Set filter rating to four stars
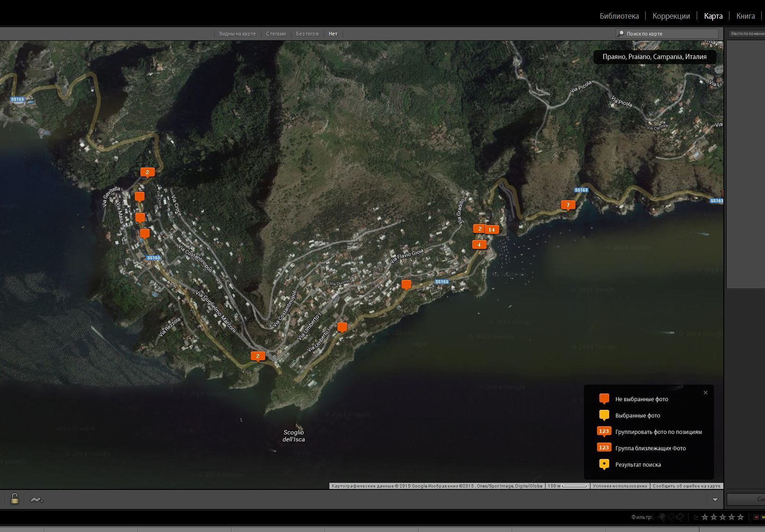The image size is (765, 532). (731, 517)
